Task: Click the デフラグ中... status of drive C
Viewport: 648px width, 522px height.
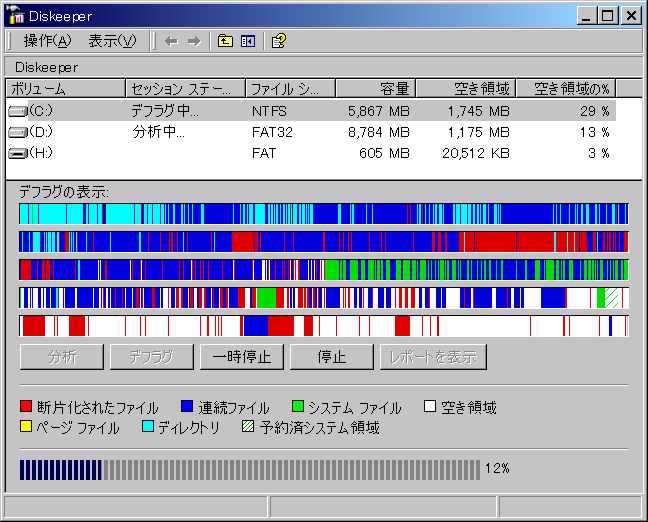Action: coord(164,111)
